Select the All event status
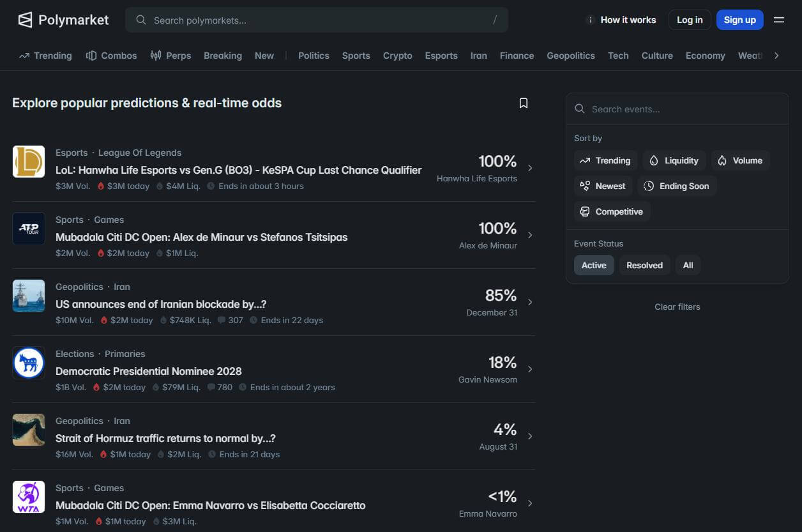Screen dimensions: 802x532 (x=688, y=265)
